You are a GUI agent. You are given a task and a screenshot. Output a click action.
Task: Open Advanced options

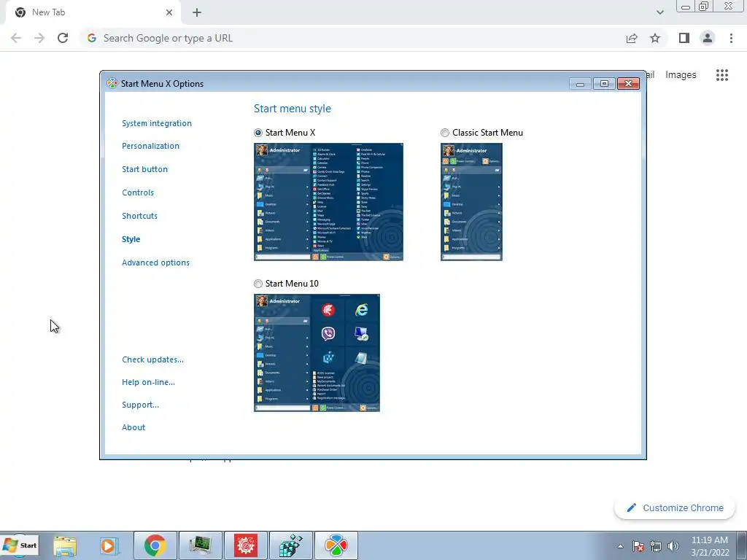156,262
